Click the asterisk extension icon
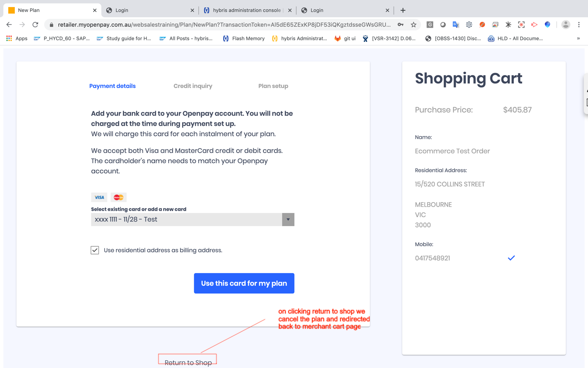This screenshot has width=588, height=368. coord(508,25)
